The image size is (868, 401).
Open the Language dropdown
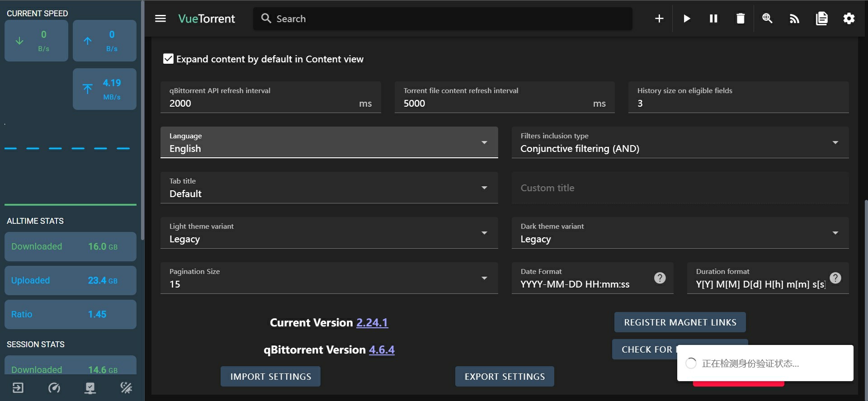329,142
